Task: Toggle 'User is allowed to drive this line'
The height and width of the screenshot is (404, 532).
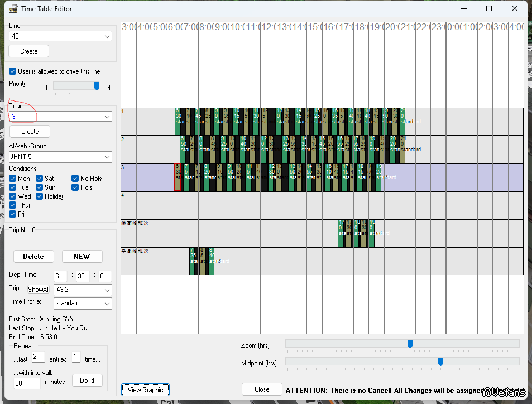Action: click(13, 71)
